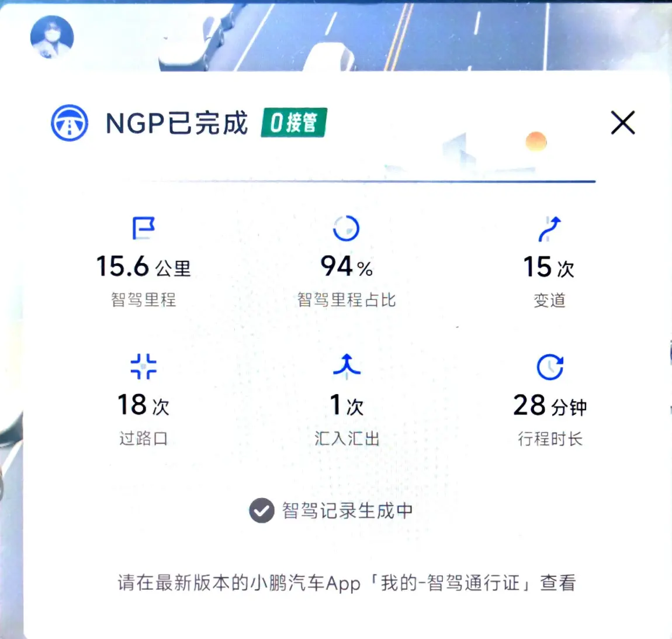Tap the 18 次 intersection count
Image resolution: width=672 pixels, height=639 pixels.
[143, 405]
